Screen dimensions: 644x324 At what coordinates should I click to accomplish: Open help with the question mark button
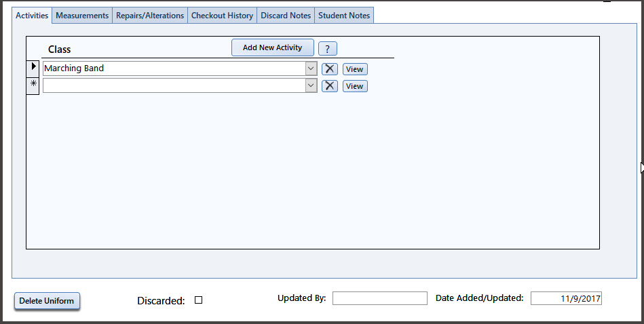click(x=328, y=48)
